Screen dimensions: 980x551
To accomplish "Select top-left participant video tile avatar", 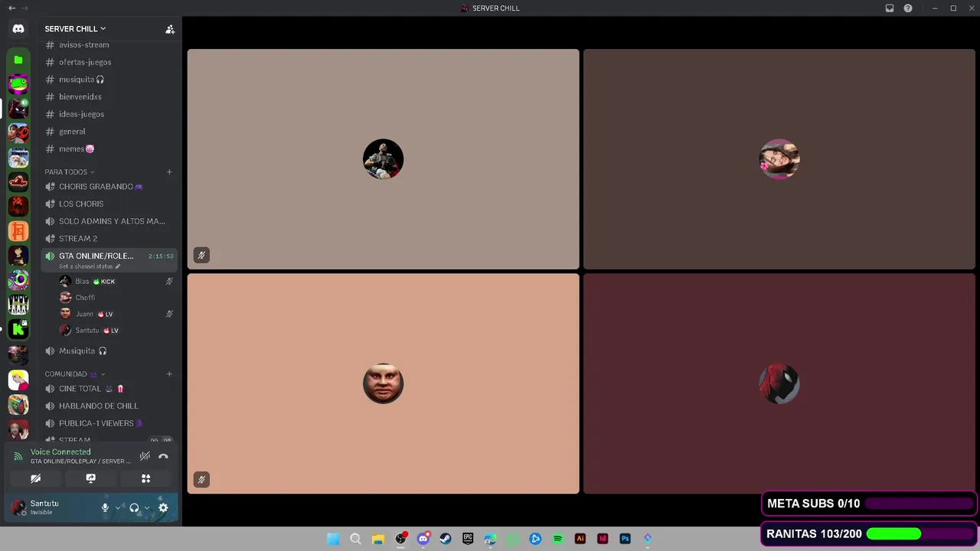I will 383,159.
